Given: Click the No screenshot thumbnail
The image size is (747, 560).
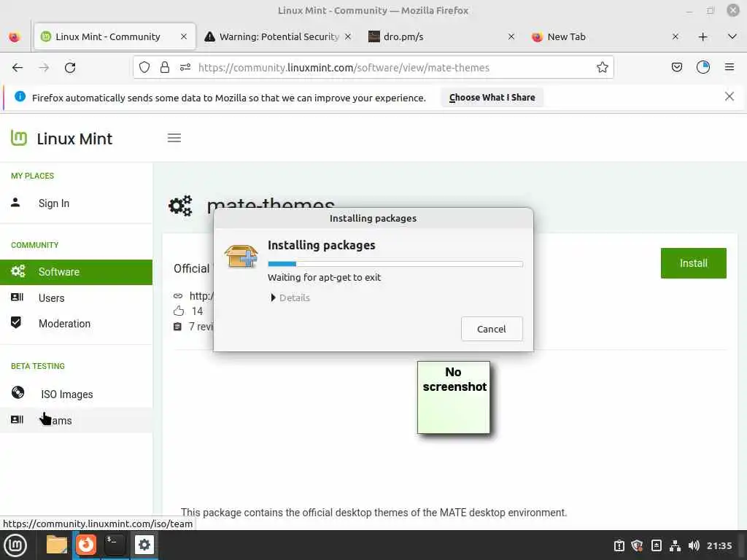Looking at the screenshot, I should pos(454,397).
